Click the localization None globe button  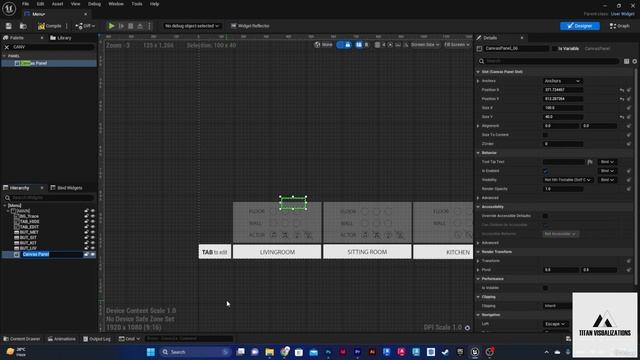(324, 45)
